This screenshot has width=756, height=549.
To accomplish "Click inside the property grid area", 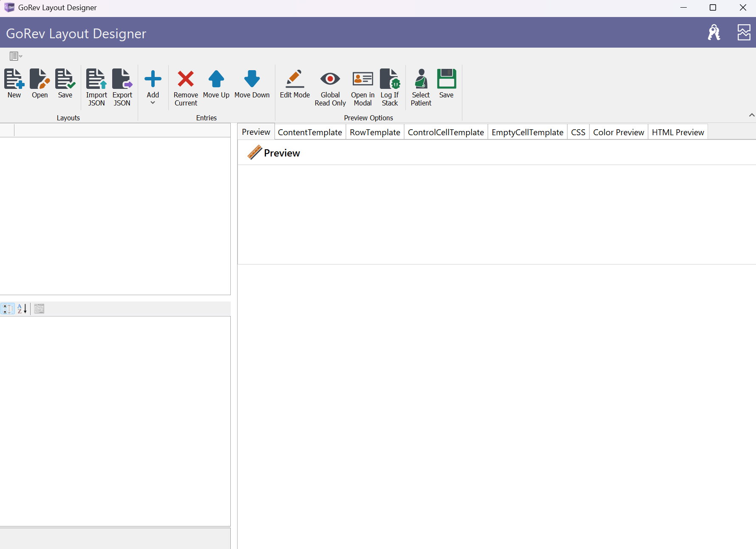I will tap(115, 421).
